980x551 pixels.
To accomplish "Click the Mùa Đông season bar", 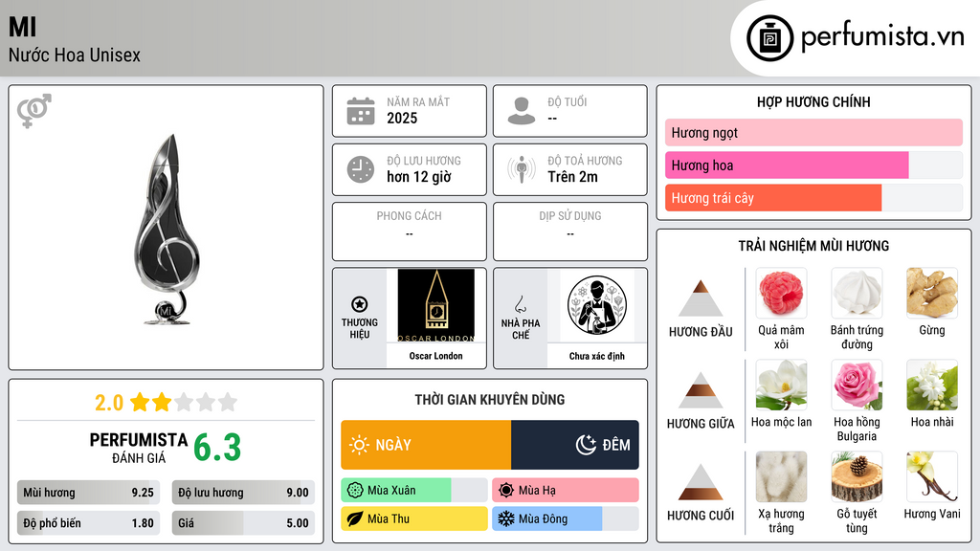I will (566, 518).
